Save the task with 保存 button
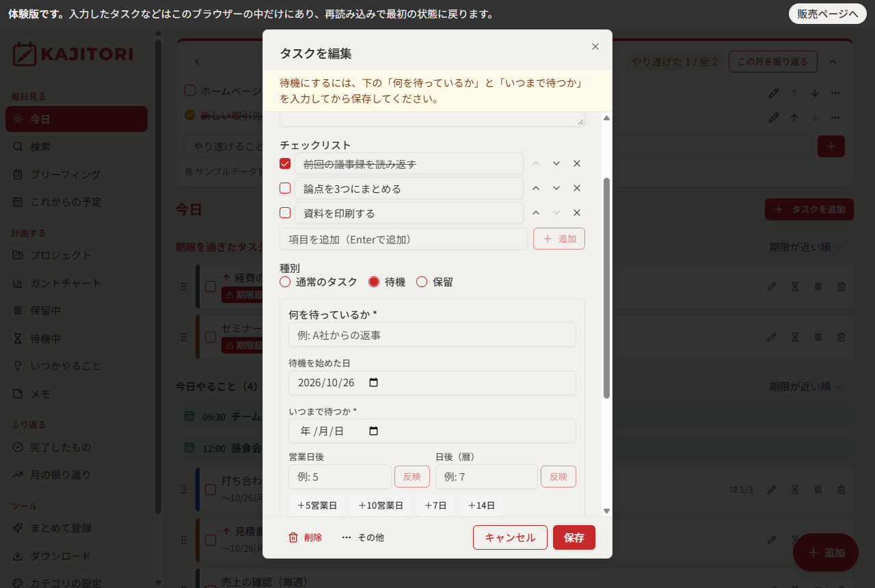 pos(574,537)
